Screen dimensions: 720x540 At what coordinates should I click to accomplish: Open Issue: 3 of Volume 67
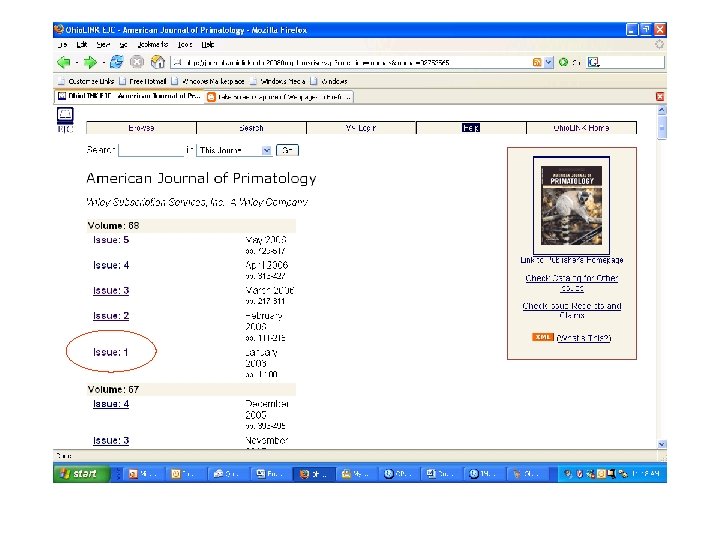point(111,441)
